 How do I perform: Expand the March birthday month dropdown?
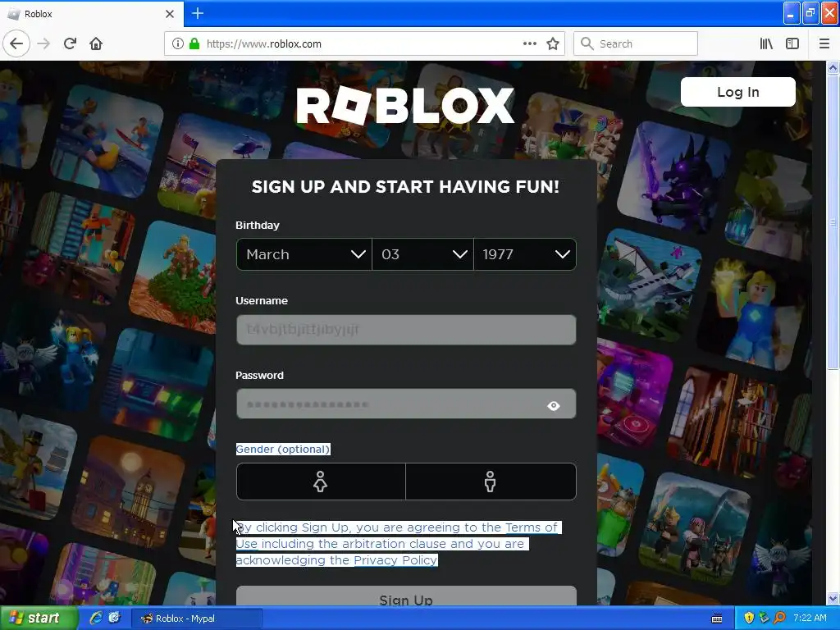click(x=304, y=254)
